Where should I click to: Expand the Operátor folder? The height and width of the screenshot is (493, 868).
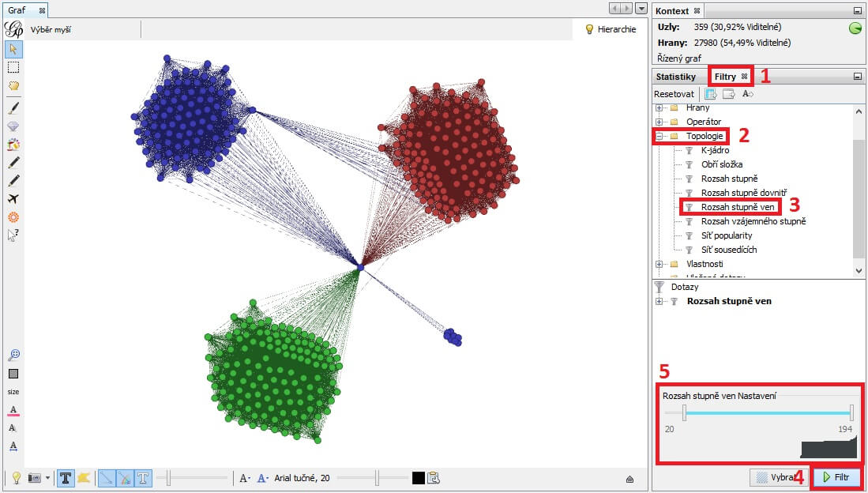(659, 122)
